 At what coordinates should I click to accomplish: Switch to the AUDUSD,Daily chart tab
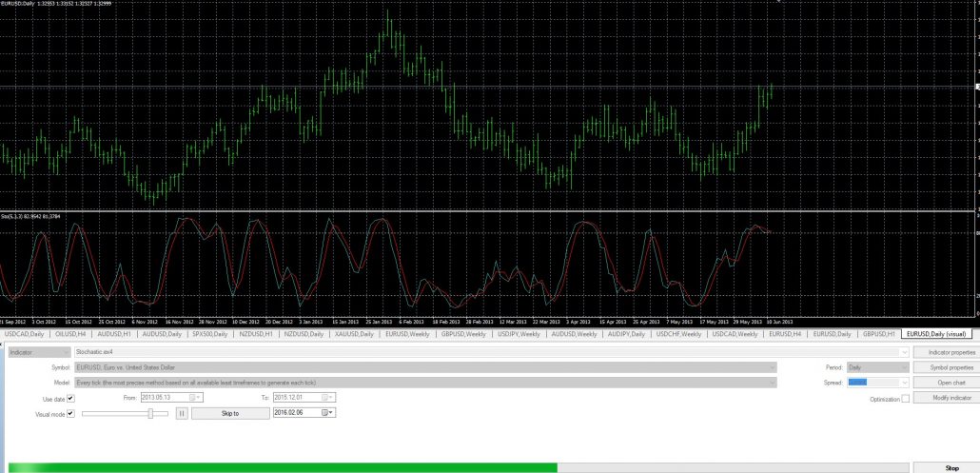162,334
